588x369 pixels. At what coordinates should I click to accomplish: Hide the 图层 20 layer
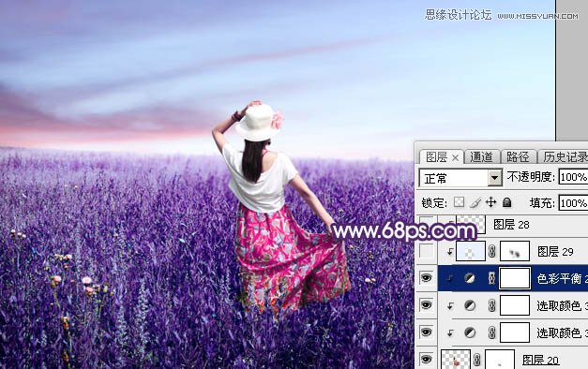click(x=427, y=360)
